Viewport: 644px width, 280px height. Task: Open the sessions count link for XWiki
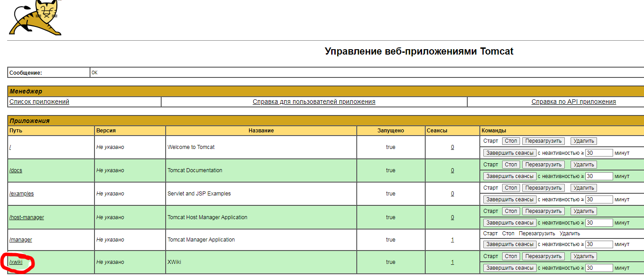(x=452, y=262)
